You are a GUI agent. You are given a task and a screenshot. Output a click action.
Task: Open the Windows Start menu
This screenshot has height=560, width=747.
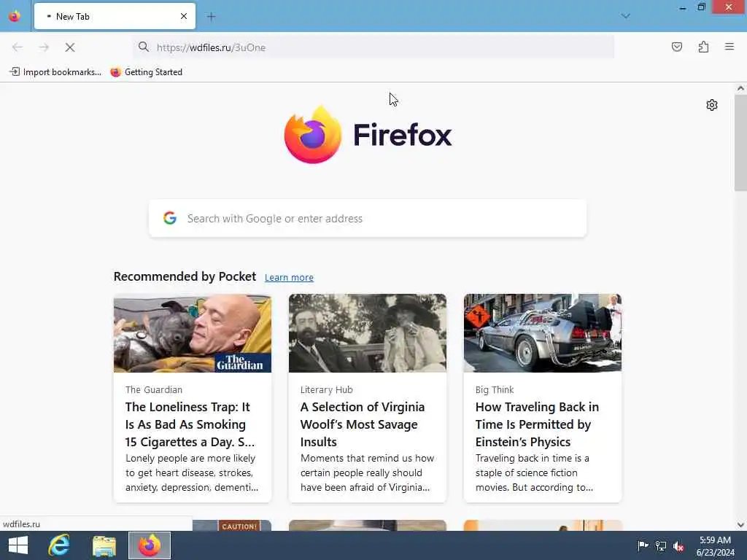pos(18,545)
